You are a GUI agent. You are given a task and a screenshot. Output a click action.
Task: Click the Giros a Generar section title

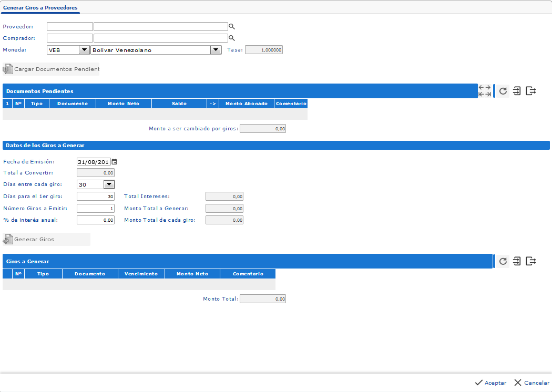[27, 262]
